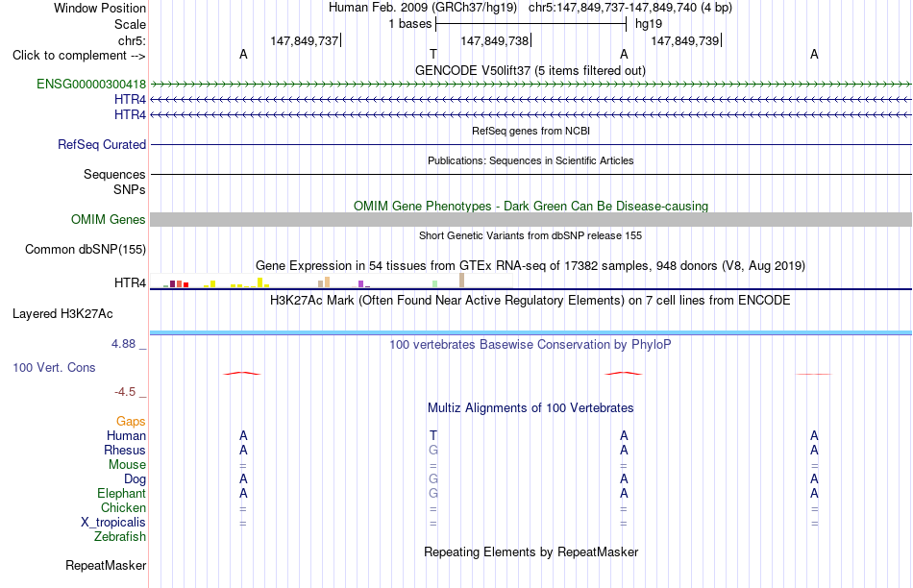Click the T base in the Human row

coord(433,435)
